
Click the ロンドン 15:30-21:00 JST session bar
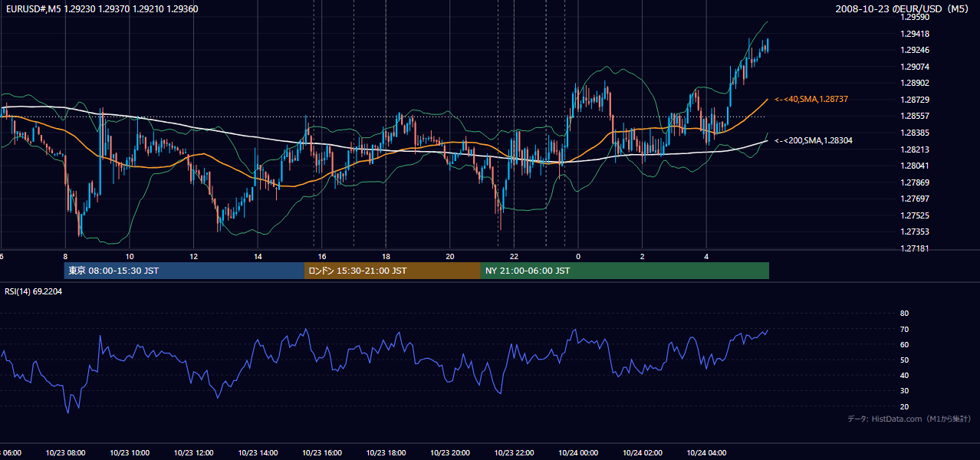tap(393, 271)
